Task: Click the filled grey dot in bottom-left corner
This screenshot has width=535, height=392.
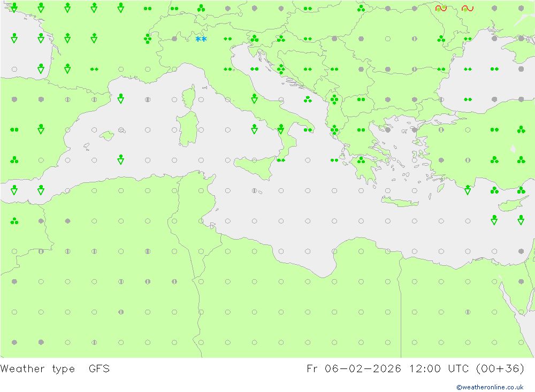Action: click(x=14, y=342)
